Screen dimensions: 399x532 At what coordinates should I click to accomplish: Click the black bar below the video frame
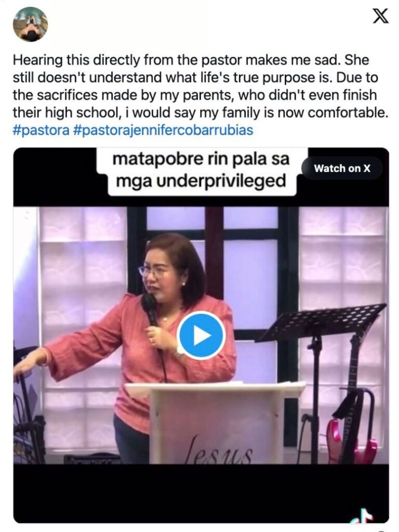click(x=201, y=493)
